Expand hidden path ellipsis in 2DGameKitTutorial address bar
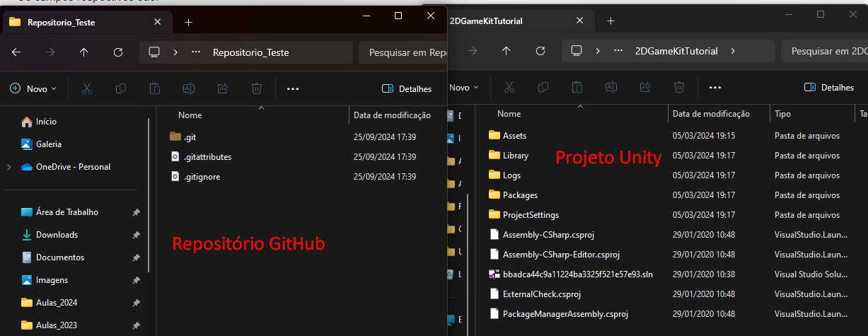The image size is (868, 336). (618, 51)
